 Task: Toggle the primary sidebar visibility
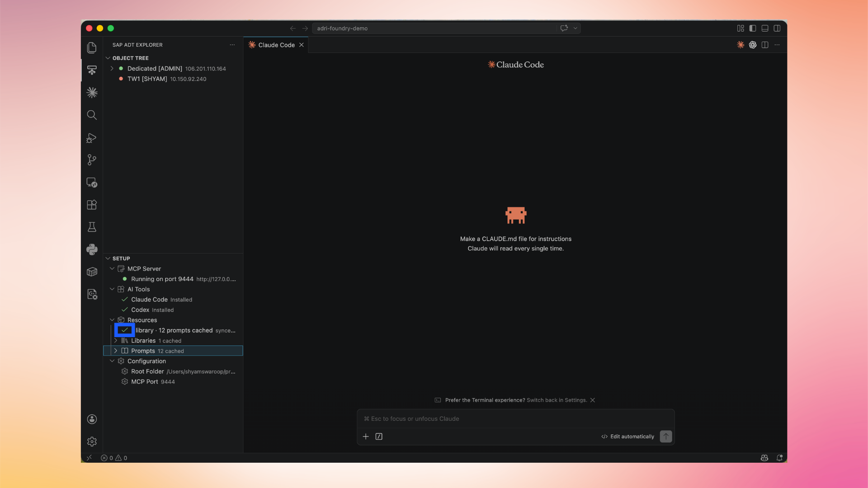tap(752, 28)
